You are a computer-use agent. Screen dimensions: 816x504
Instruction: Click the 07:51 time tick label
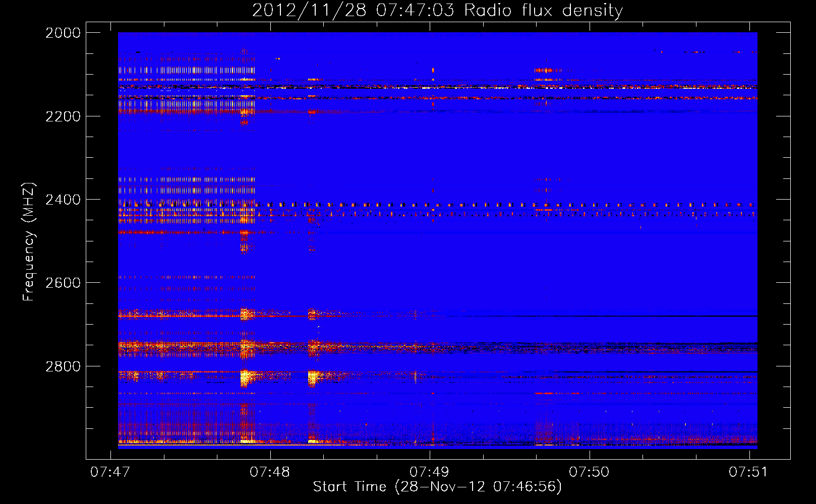[x=748, y=472]
